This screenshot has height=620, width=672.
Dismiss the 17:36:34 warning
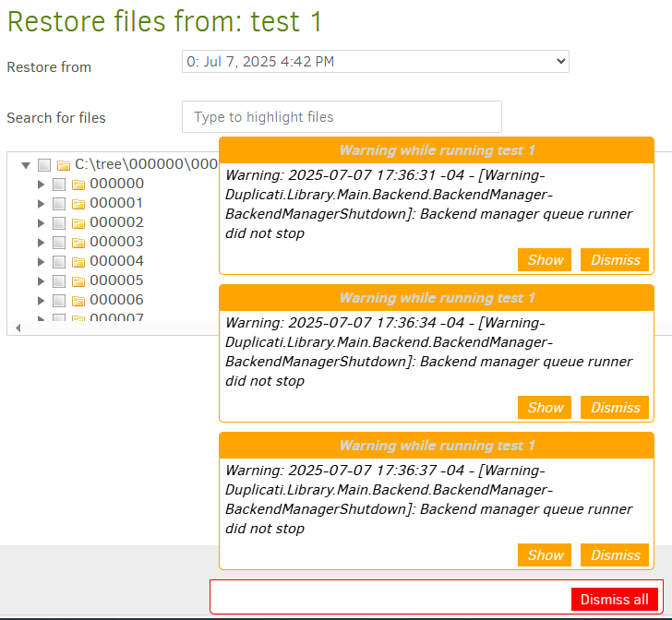pos(615,408)
